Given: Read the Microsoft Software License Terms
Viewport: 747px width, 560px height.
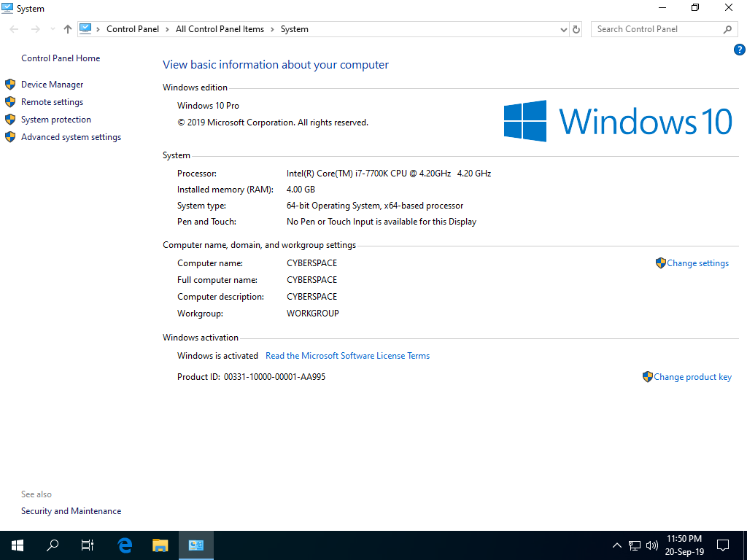Looking at the screenshot, I should (x=347, y=356).
